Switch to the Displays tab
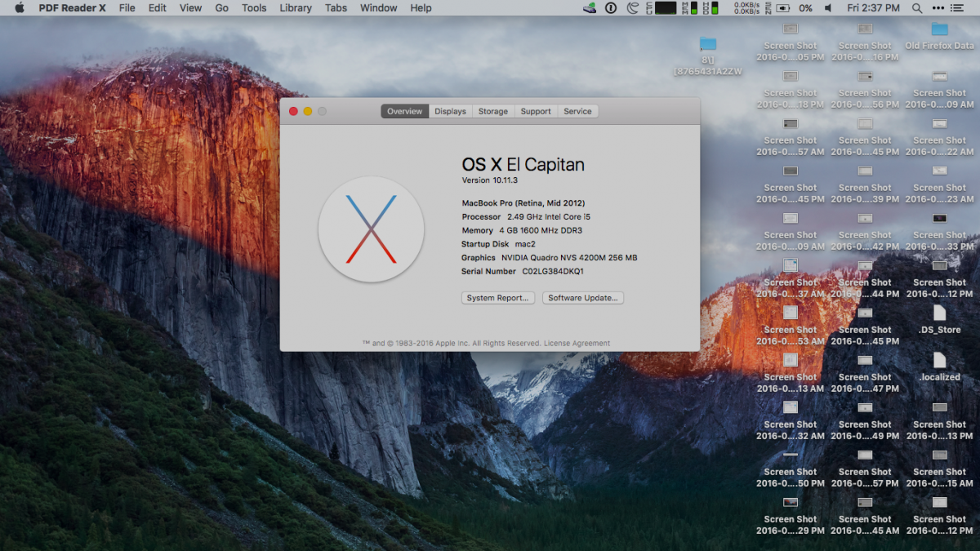Image resolution: width=980 pixels, height=551 pixels. pos(450,112)
